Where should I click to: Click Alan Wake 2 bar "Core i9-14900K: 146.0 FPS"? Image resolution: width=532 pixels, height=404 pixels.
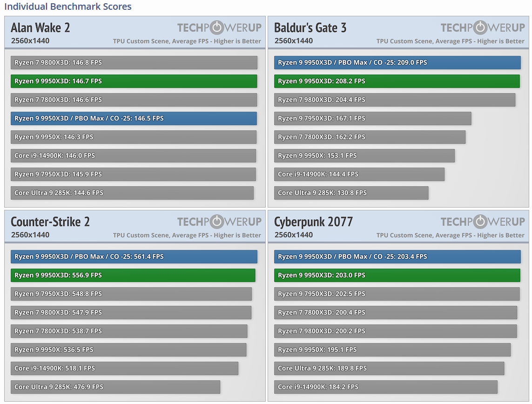[x=133, y=156]
